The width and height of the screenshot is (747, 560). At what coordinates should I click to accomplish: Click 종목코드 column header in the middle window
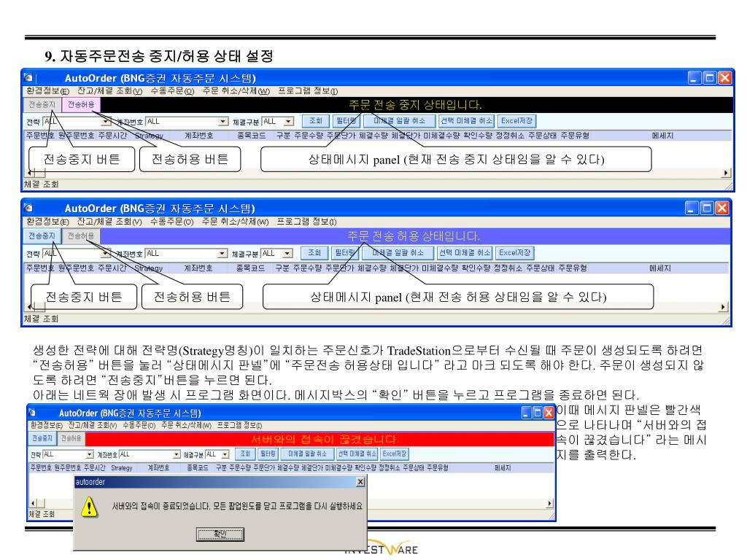coord(251,268)
